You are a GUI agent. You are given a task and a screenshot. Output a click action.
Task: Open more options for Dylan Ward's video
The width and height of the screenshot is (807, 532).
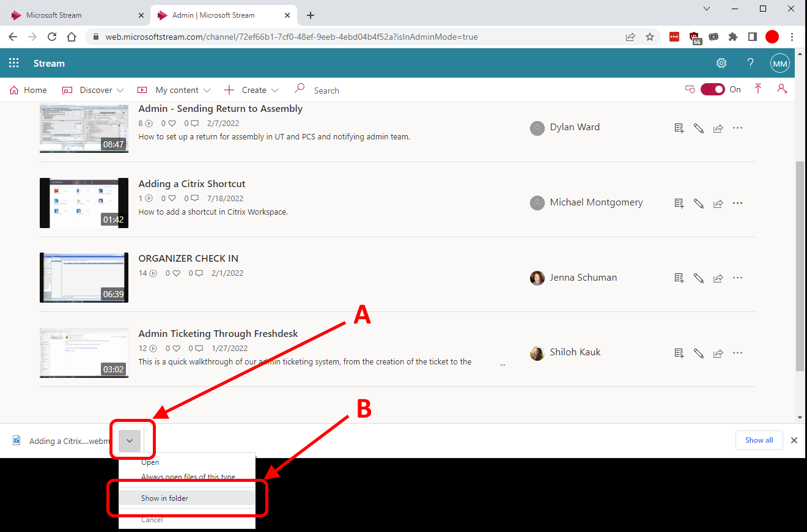(x=738, y=128)
